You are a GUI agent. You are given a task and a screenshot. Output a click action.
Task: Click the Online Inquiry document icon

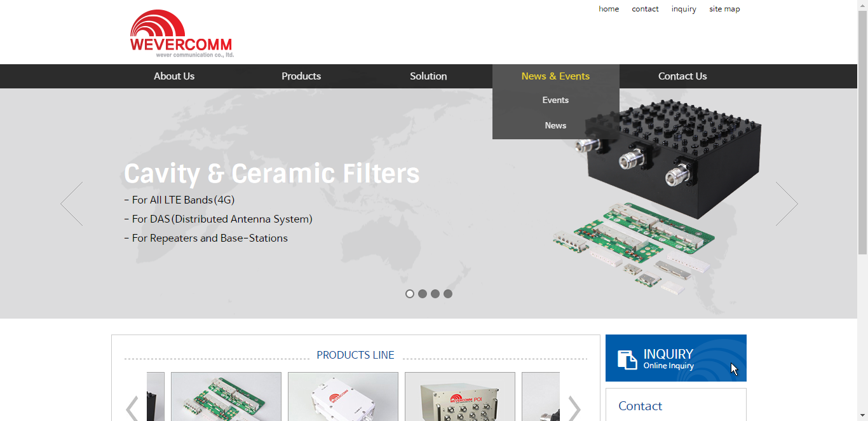tap(627, 359)
